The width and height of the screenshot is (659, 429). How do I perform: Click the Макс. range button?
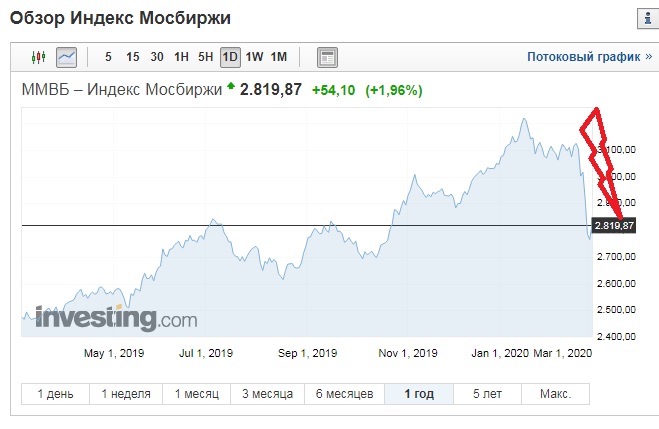click(547, 394)
